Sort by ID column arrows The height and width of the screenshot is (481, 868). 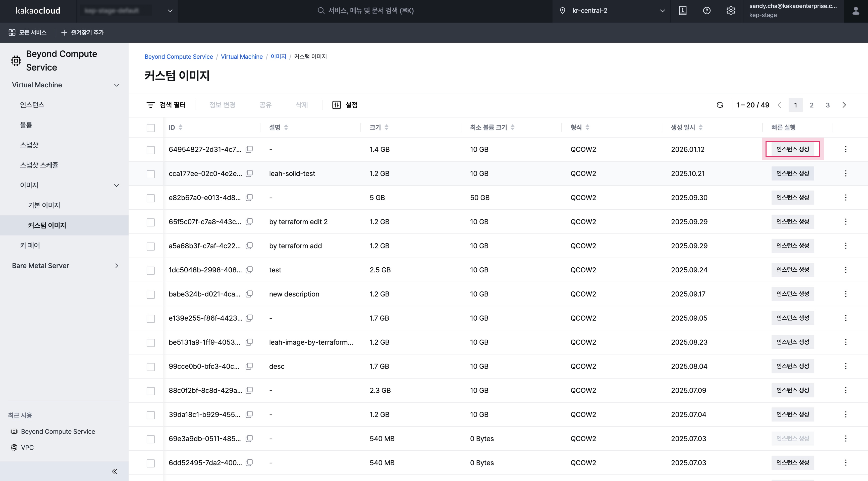point(181,127)
